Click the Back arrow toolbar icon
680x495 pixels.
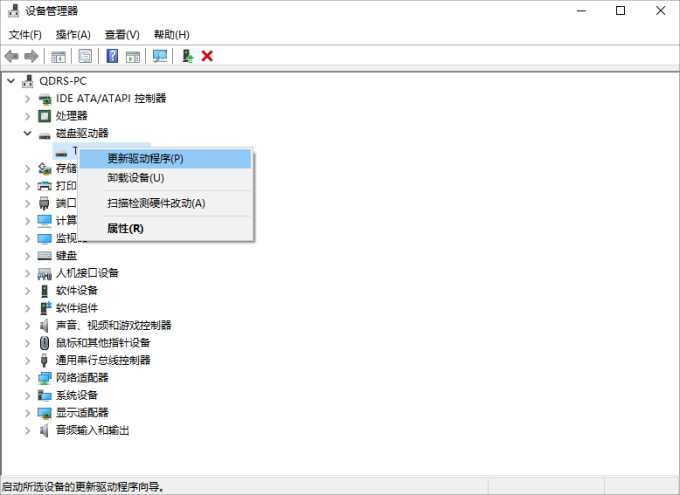point(11,56)
